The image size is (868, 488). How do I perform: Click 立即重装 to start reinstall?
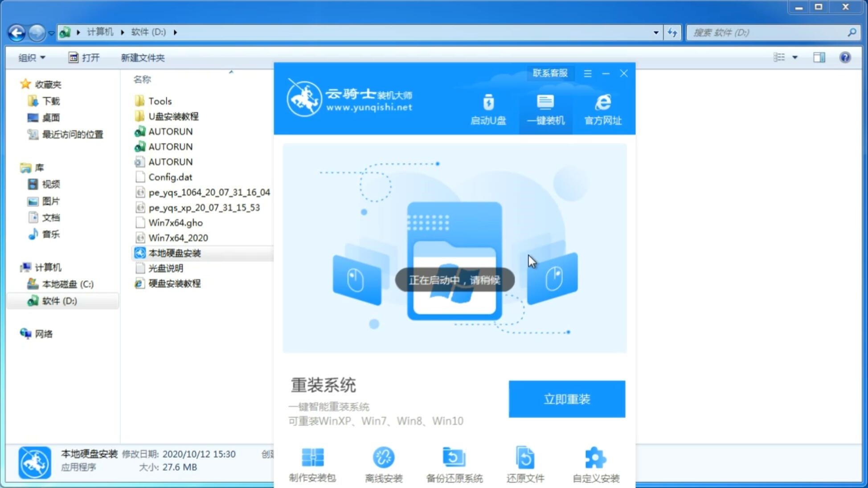(x=567, y=398)
